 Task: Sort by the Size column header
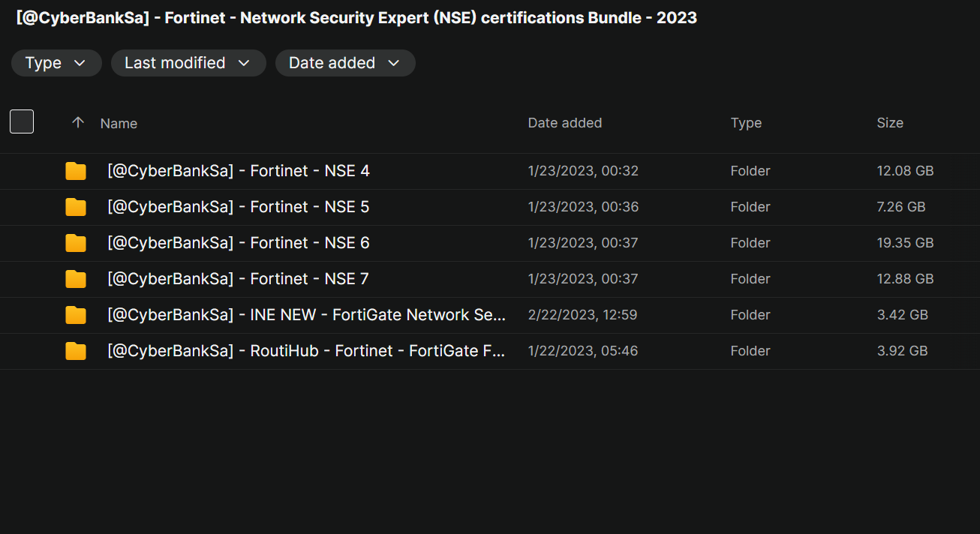[x=889, y=123]
